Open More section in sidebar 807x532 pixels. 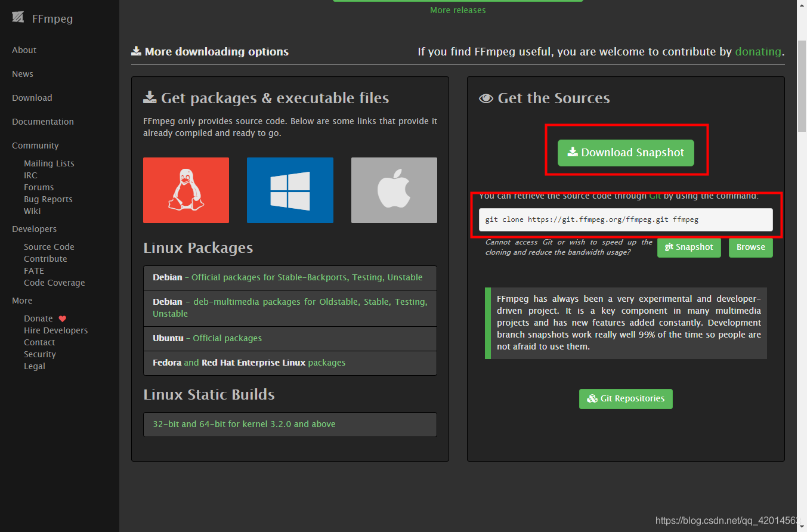(x=22, y=301)
